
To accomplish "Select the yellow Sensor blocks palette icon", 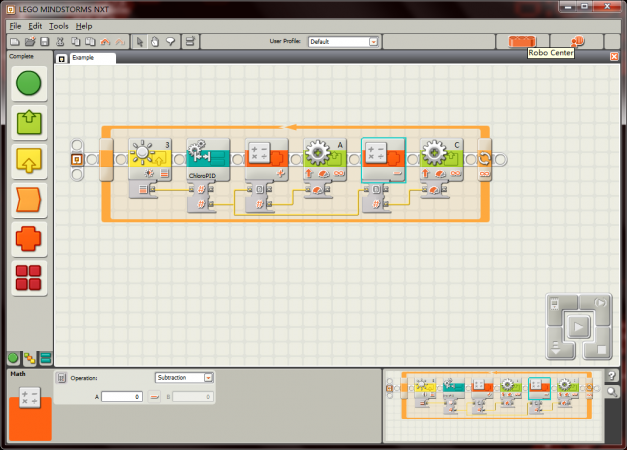I will click(x=30, y=160).
